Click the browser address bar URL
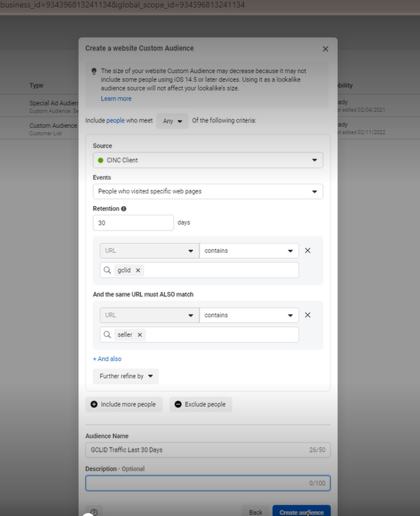 [x=122, y=4]
